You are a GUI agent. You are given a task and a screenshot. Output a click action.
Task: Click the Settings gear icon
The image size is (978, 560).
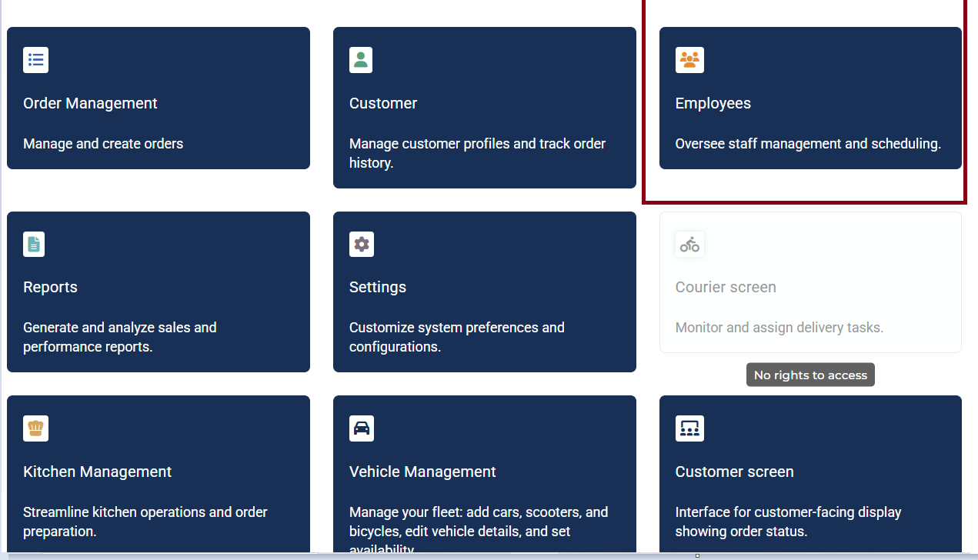pyautogui.click(x=361, y=245)
